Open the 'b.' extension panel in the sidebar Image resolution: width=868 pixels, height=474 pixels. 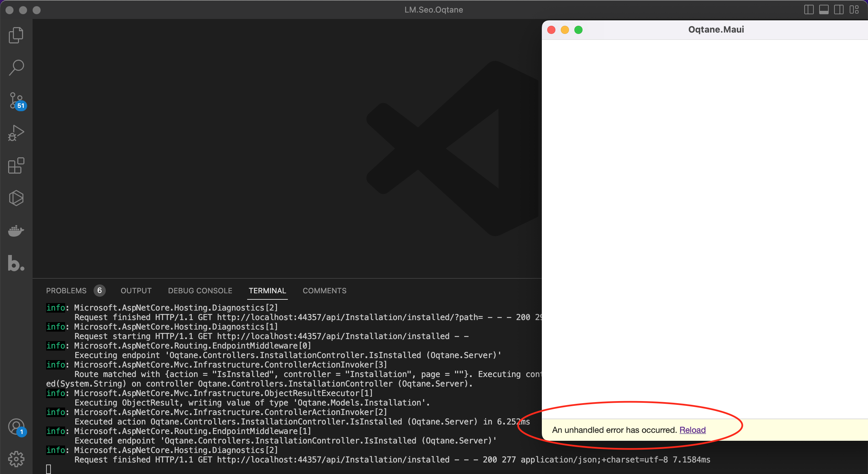click(x=16, y=264)
